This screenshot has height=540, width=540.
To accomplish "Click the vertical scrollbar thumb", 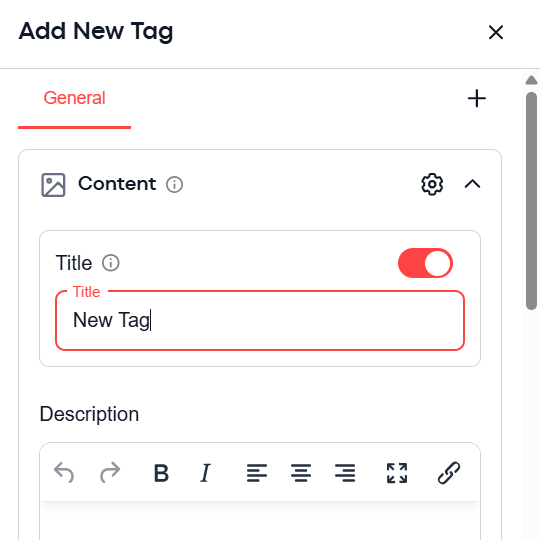I will coord(531,201).
